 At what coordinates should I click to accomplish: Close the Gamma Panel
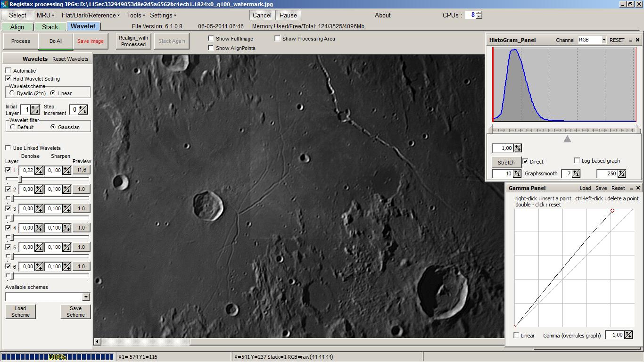637,188
